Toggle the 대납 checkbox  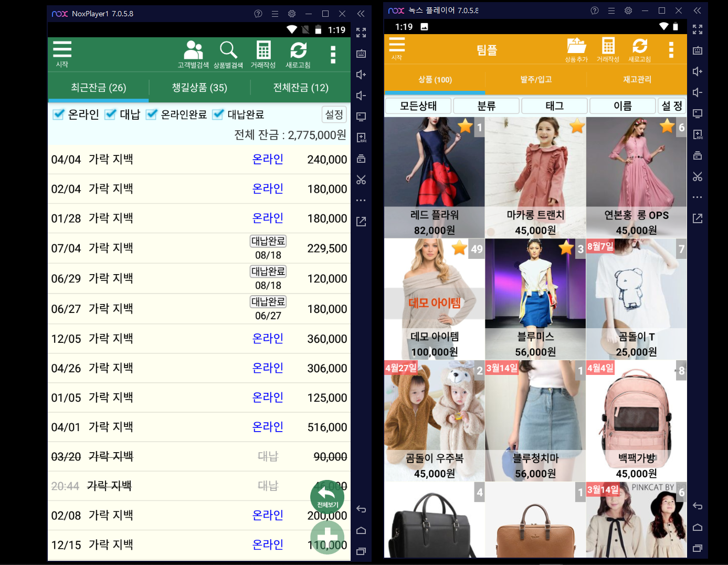(x=110, y=114)
